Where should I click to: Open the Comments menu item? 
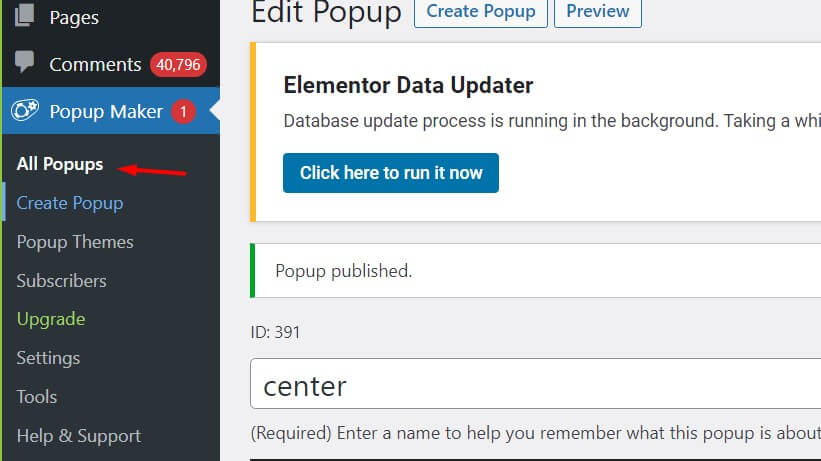coord(95,64)
